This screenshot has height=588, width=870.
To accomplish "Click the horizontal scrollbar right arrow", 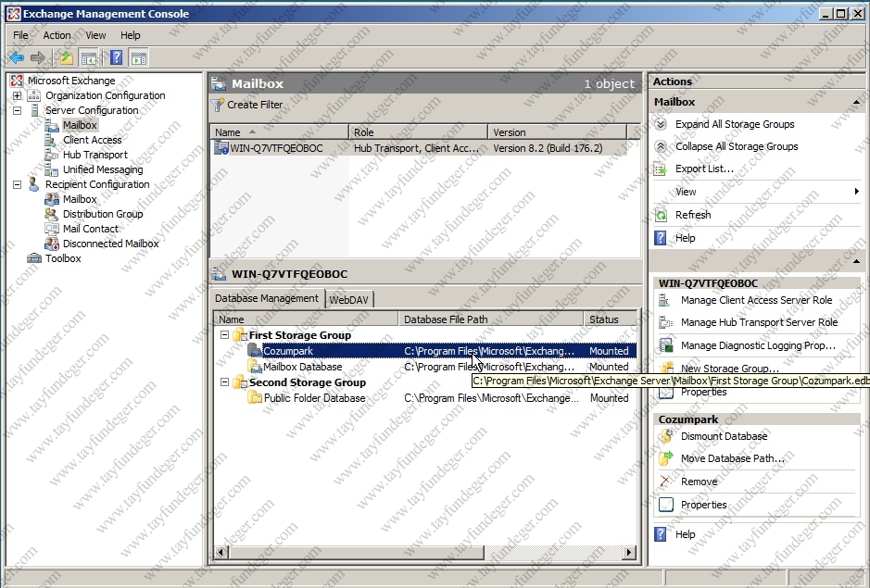I will click(x=628, y=552).
